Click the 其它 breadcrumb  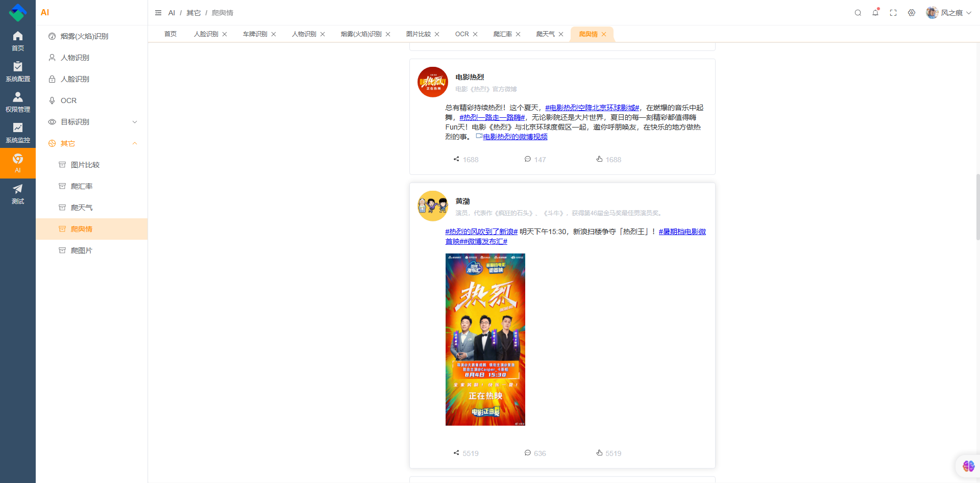[193, 13]
